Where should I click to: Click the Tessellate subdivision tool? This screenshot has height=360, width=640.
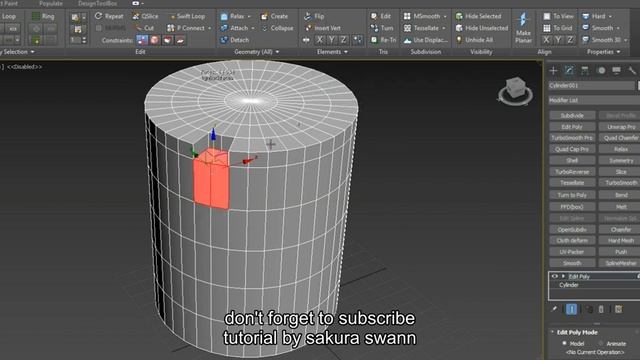click(x=422, y=28)
